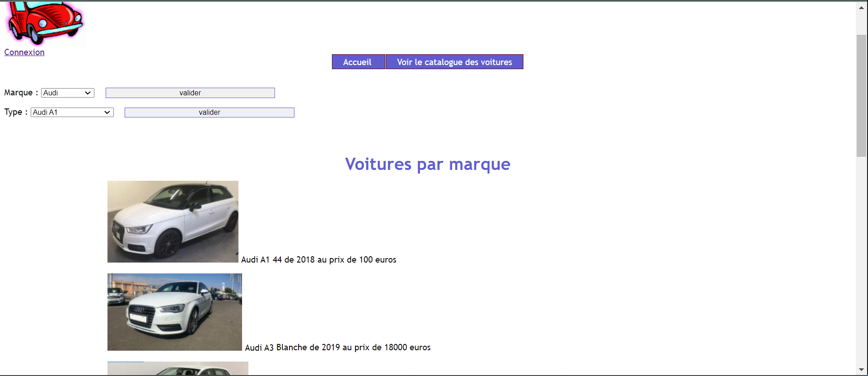Open Voir le catalogue des voitures
The height and width of the screenshot is (376, 868).
(x=454, y=62)
